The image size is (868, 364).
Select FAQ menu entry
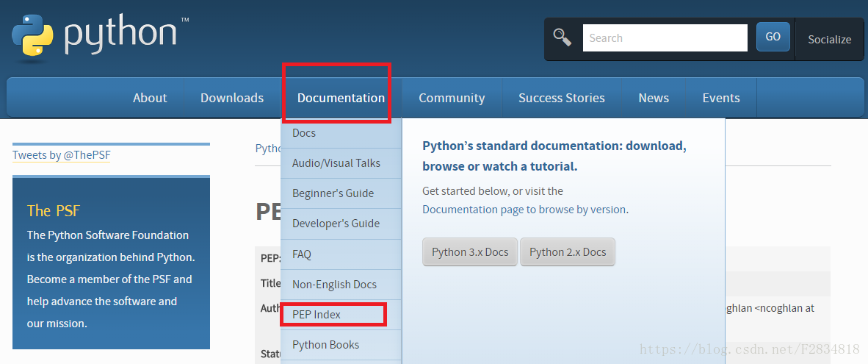pos(341,254)
